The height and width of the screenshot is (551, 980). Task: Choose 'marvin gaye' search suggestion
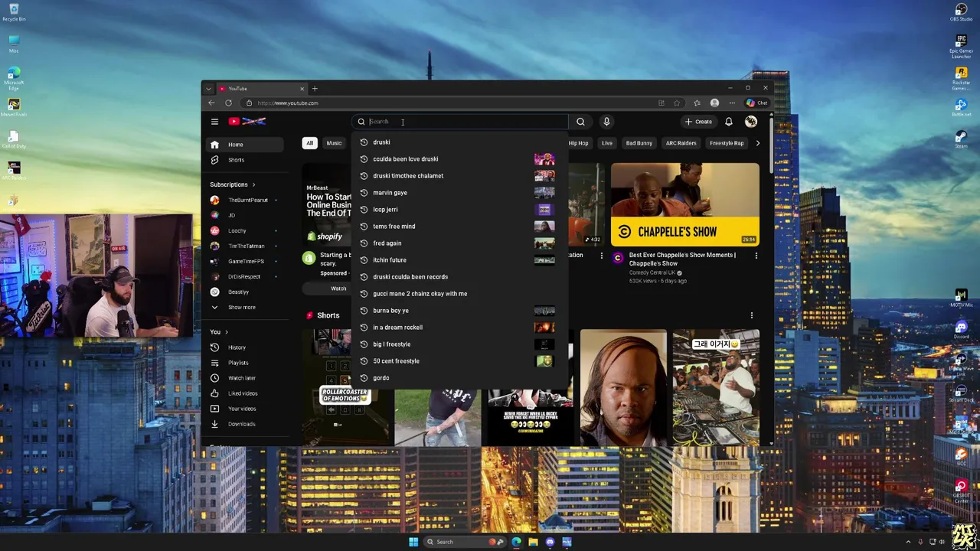click(458, 193)
